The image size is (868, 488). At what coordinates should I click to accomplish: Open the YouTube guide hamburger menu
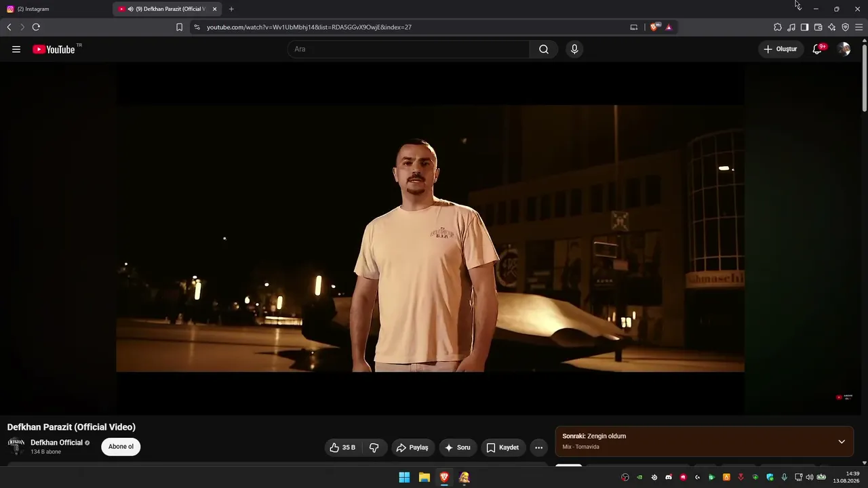click(x=16, y=49)
